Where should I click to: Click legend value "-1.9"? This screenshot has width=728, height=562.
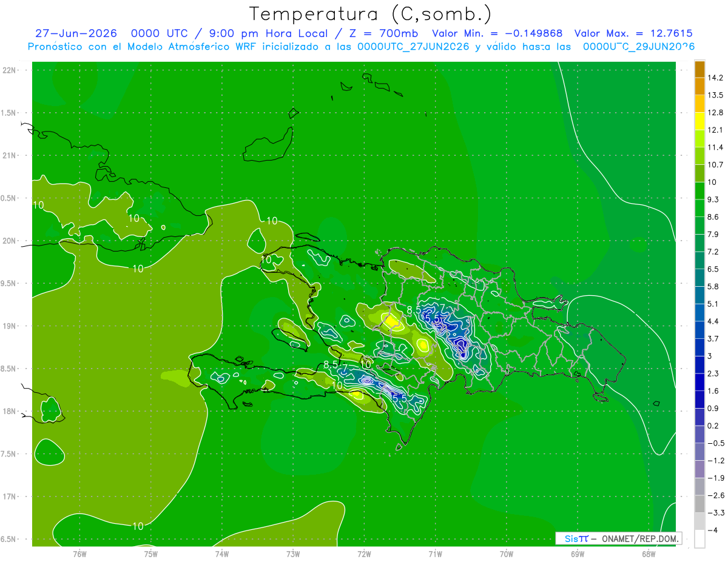716,478
